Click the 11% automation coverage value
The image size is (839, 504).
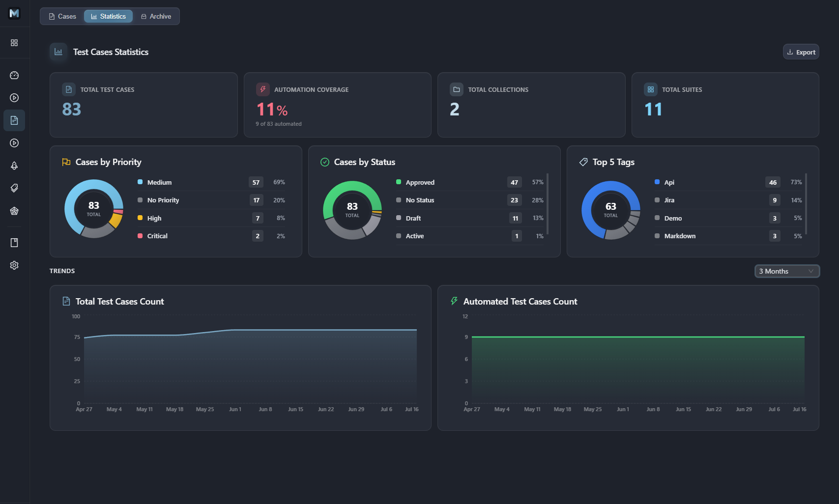click(x=272, y=110)
